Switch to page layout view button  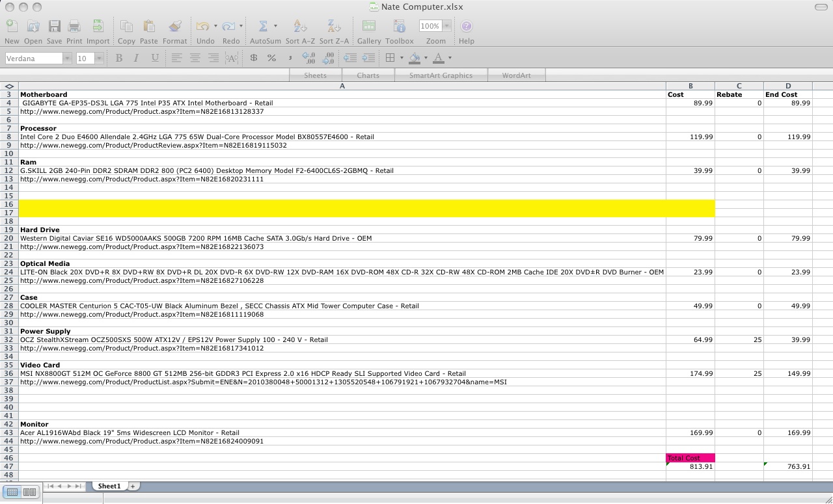click(x=29, y=492)
